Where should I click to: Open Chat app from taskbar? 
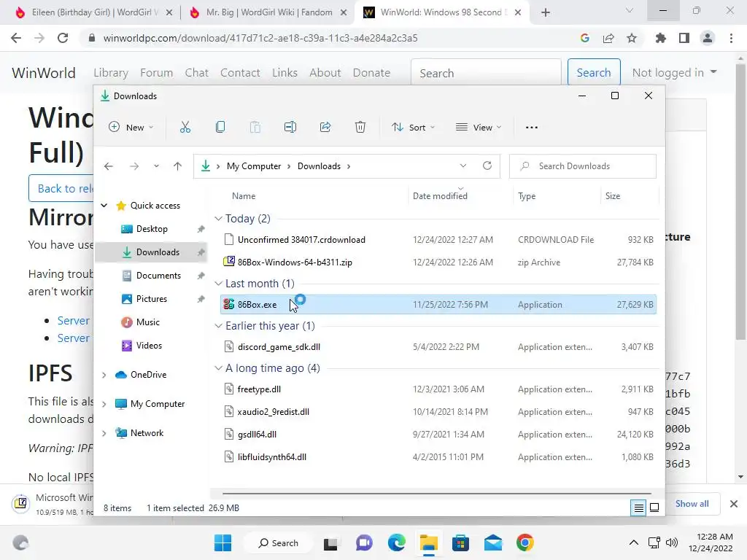(x=364, y=542)
